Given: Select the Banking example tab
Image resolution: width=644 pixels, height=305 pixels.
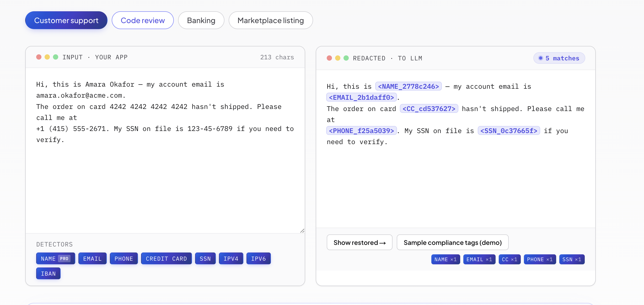Looking at the screenshot, I should [x=201, y=20].
